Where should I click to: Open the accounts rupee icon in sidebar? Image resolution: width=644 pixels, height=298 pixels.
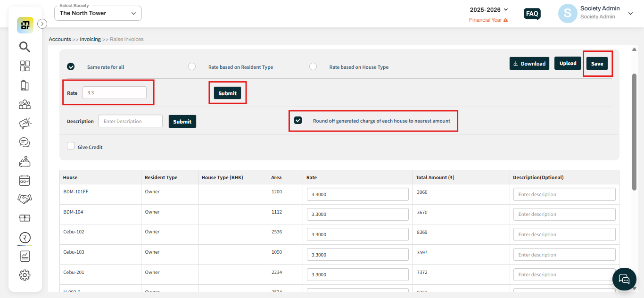(x=25, y=237)
